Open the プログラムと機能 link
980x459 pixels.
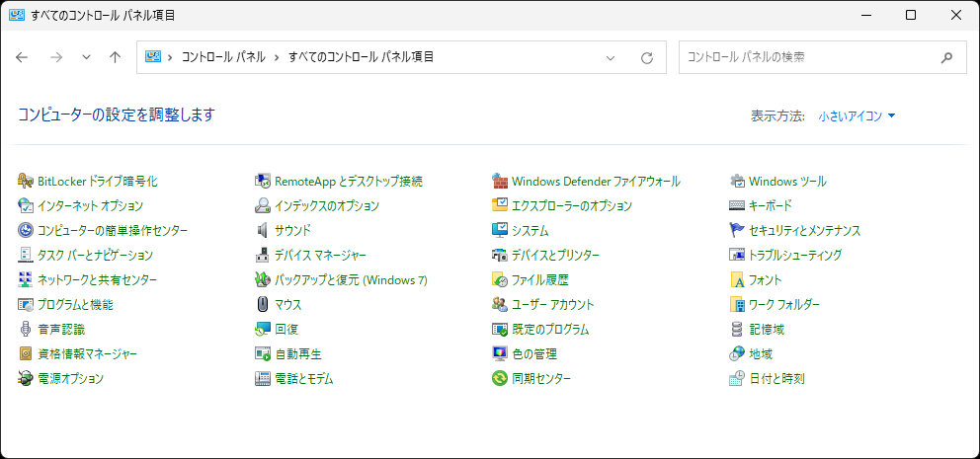click(x=75, y=305)
